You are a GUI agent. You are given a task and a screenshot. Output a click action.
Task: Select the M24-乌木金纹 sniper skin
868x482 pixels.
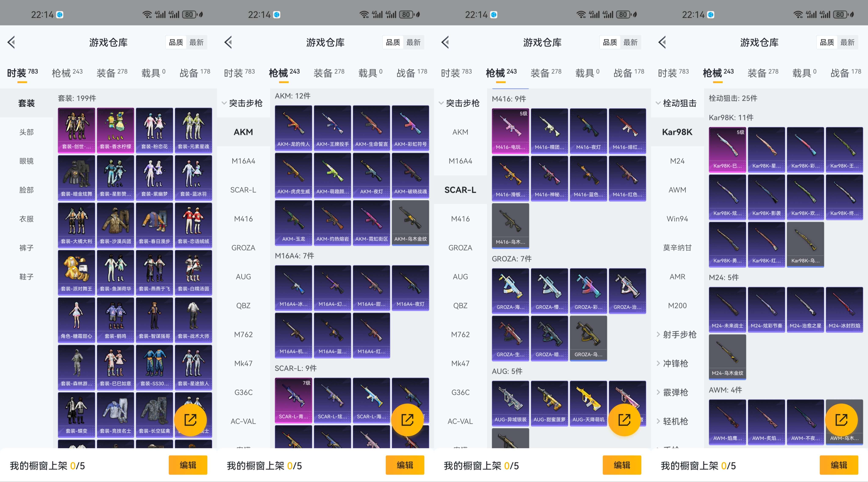click(728, 357)
